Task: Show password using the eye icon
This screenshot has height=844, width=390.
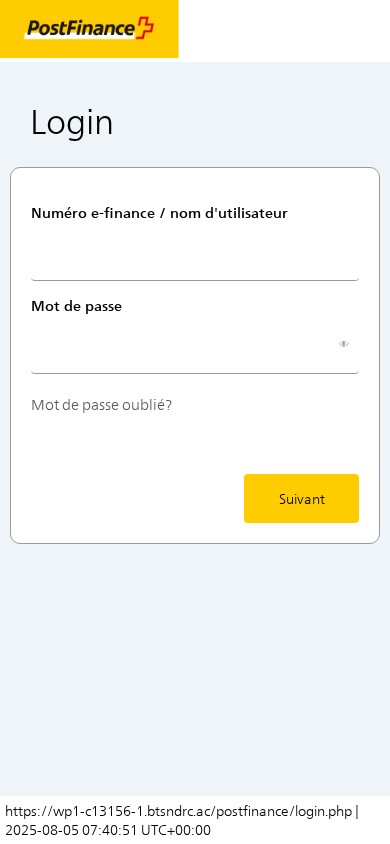Action: (x=344, y=344)
